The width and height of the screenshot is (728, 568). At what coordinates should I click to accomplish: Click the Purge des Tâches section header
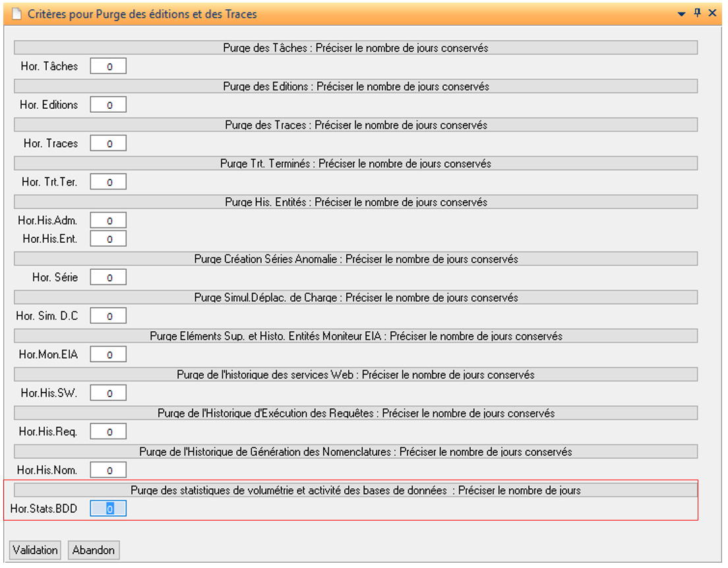click(x=355, y=48)
